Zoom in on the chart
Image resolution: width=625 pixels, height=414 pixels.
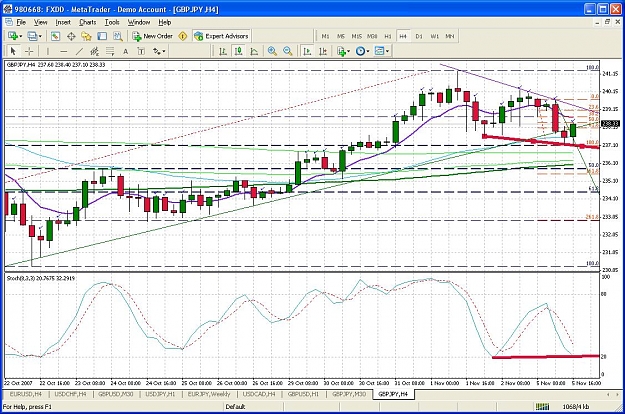[272, 51]
